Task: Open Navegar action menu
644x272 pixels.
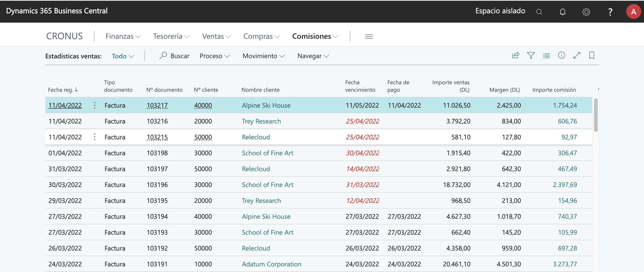Action: click(313, 56)
